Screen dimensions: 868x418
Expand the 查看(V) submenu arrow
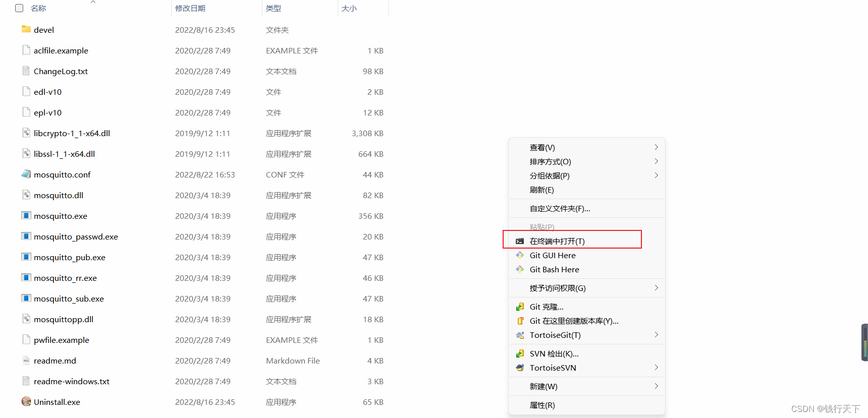[656, 147]
